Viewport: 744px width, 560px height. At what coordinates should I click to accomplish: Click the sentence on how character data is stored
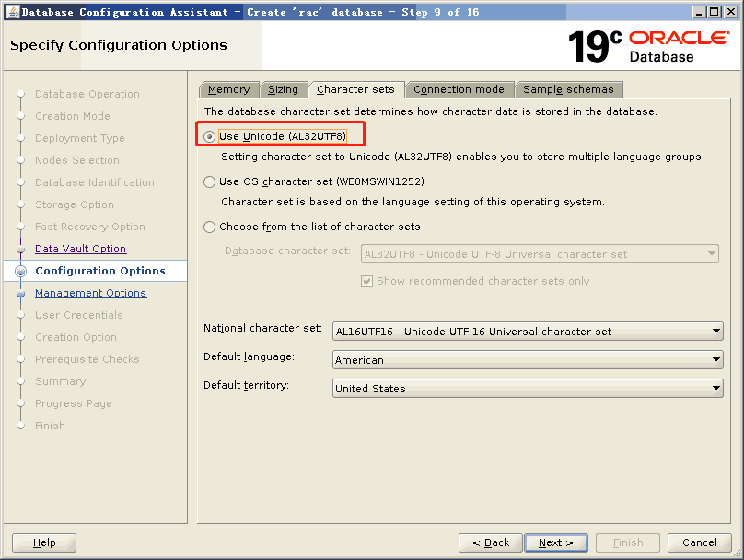(431, 111)
